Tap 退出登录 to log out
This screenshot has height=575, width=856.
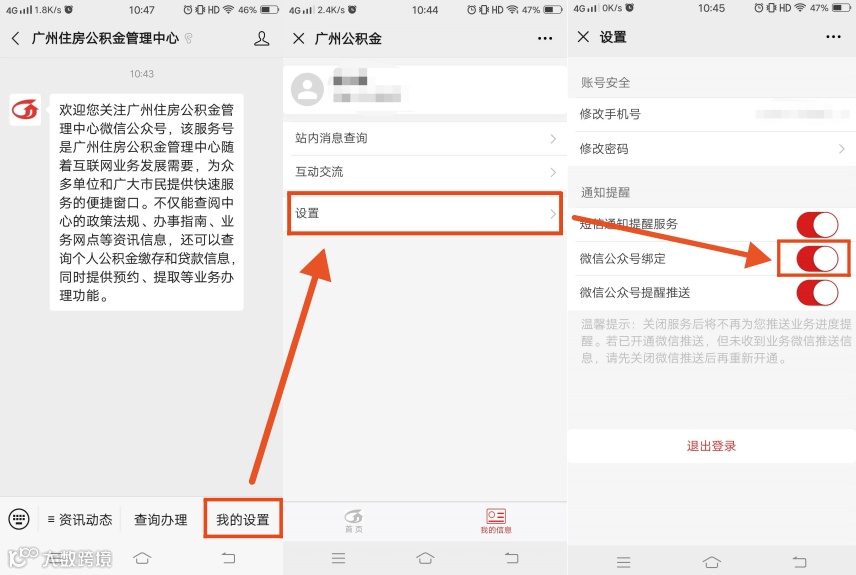pos(712,446)
